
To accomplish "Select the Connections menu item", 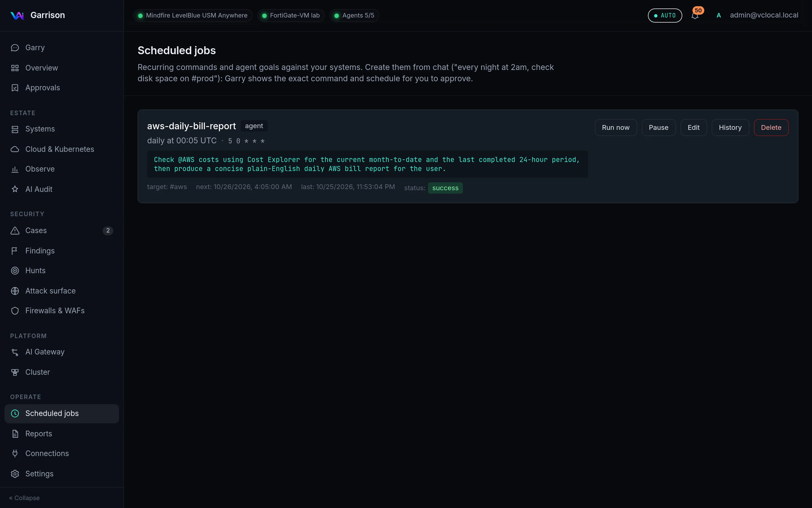I will pos(62,453).
